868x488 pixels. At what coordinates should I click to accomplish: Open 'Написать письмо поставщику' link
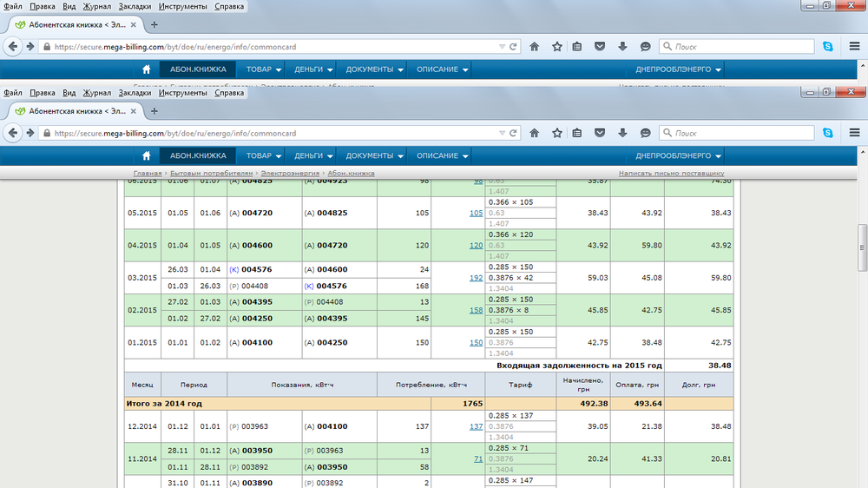point(671,174)
